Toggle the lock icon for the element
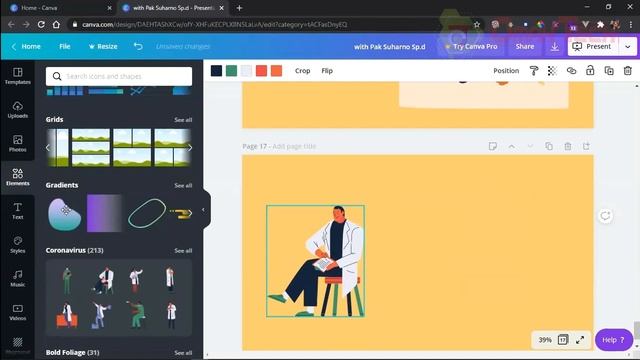Image resolution: width=640 pixels, height=360 pixels. click(590, 71)
